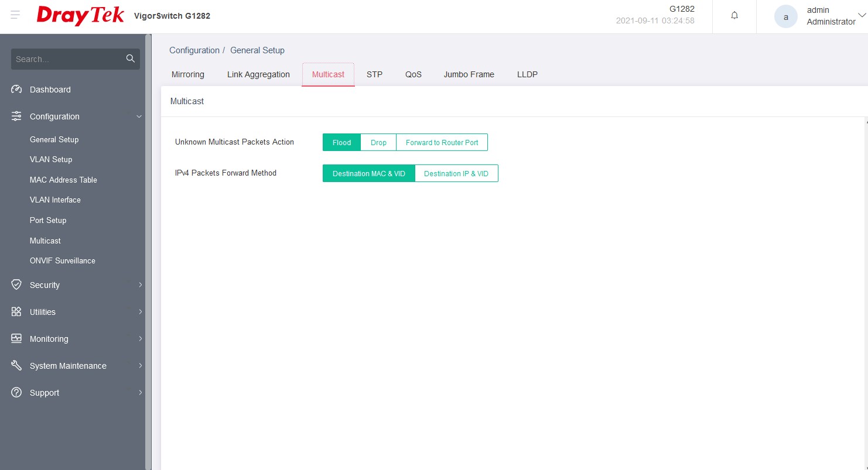Open the admin account dropdown
The height and width of the screenshot is (470, 868).
[x=861, y=16]
